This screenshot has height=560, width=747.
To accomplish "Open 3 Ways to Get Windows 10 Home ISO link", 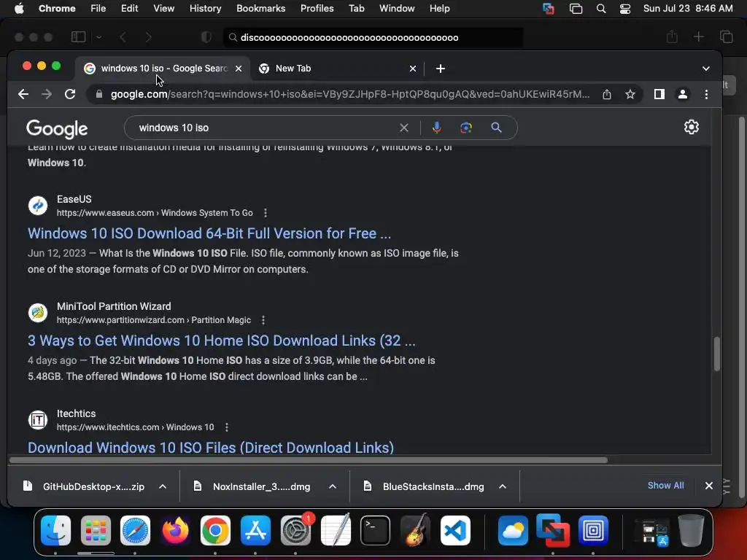I will click(x=222, y=341).
